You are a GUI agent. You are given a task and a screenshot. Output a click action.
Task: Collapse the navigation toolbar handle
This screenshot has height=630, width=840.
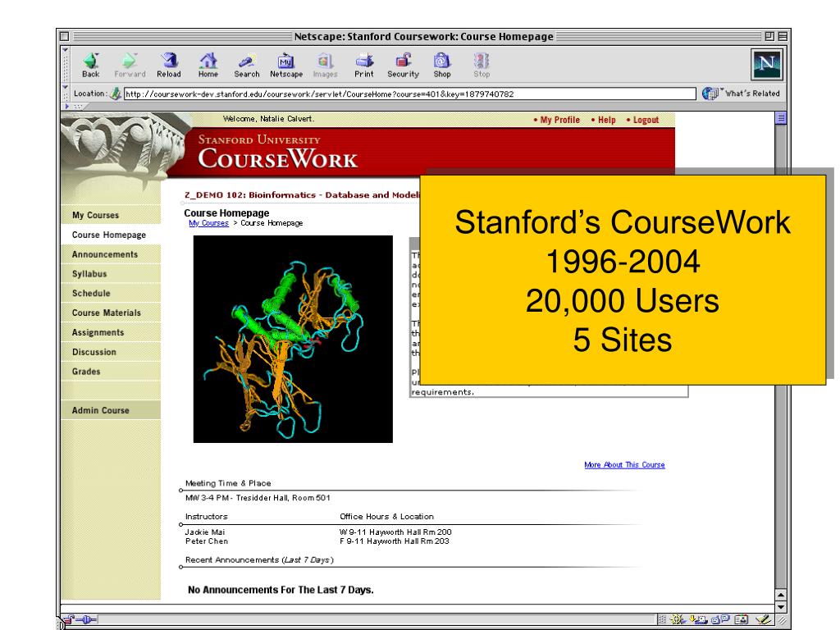[66, 65]
